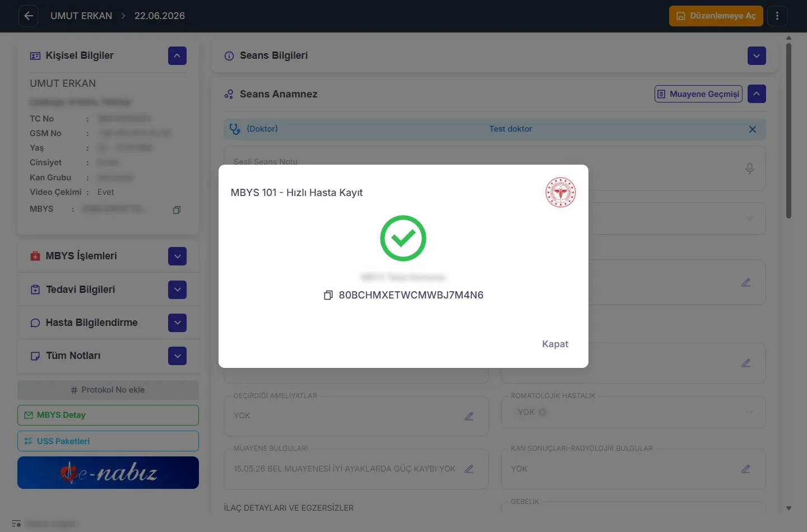807x532 pixels.
Task: Remove the Test doktor entry
Action: point(753,129)
